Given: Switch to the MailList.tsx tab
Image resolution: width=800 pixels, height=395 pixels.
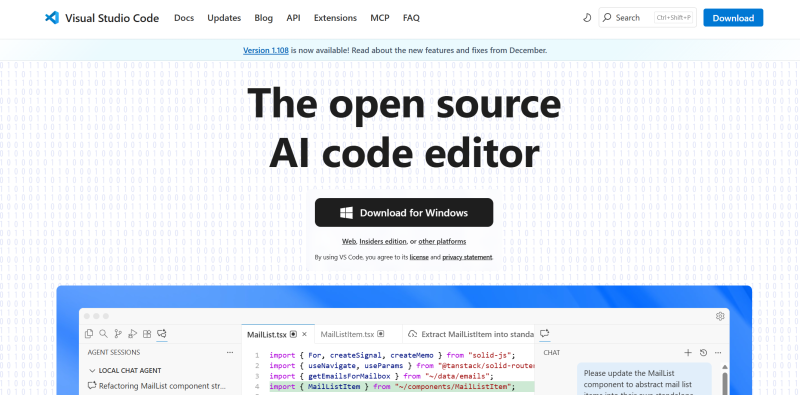Looking at the screenshot, I should click(278, 334).
